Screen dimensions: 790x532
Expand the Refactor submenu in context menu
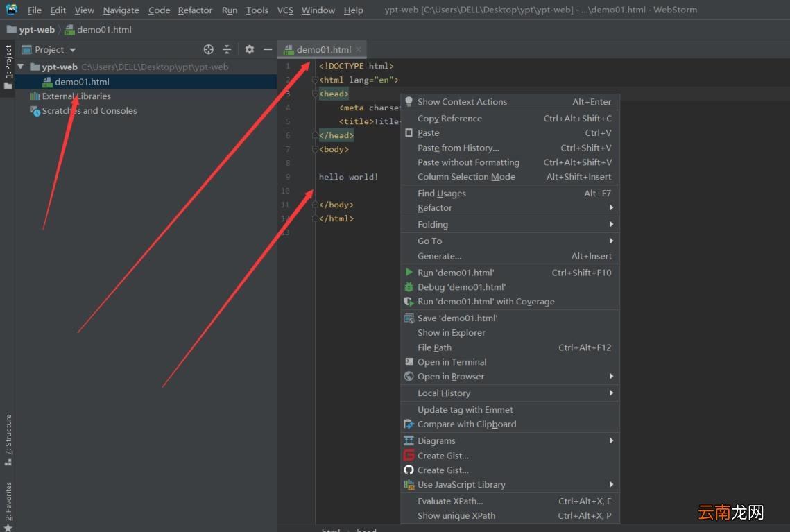(x=510, y=208)
